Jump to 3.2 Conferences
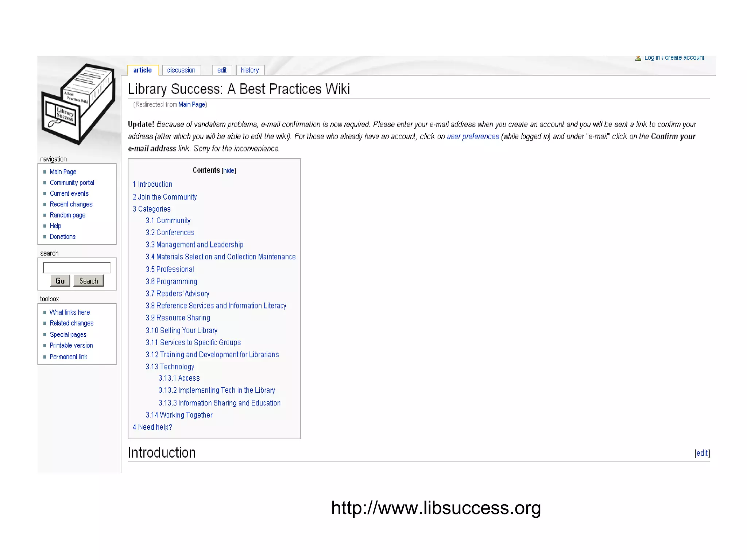The height and width of the screenshot is (560, 747). coord(170,233)
